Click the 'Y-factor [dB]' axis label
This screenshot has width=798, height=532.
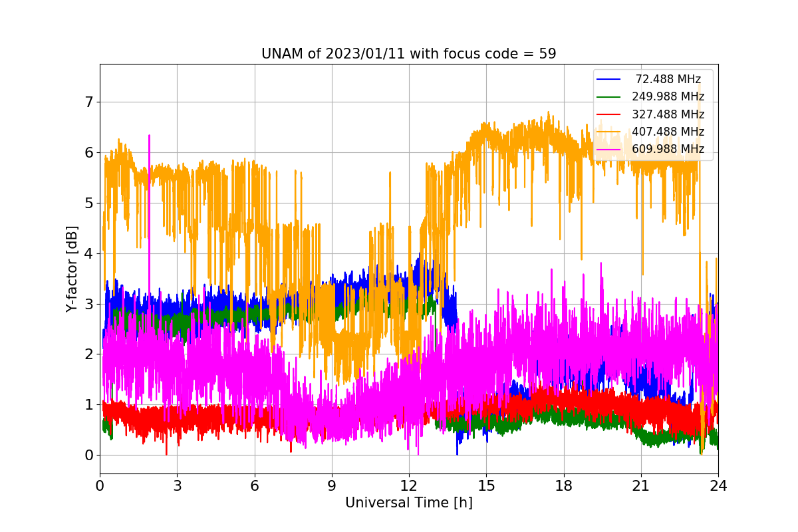click(x=72, y=269)
